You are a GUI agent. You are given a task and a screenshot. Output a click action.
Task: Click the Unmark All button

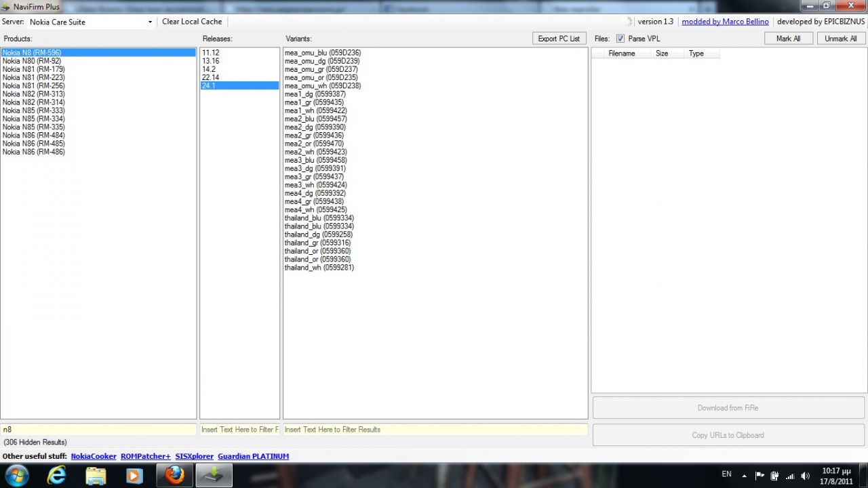841,39
